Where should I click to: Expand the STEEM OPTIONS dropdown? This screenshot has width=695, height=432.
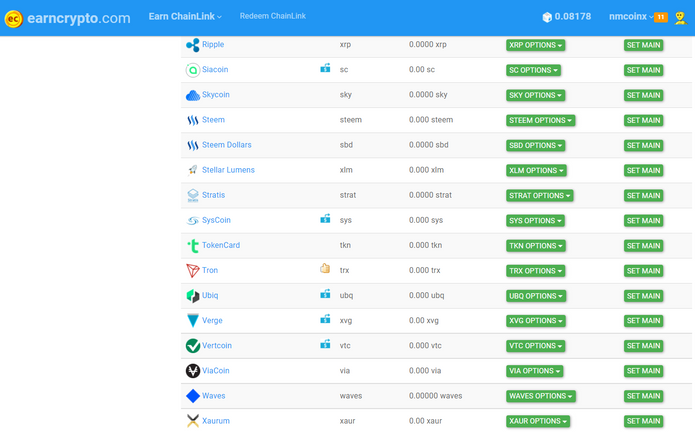point(540,121)
